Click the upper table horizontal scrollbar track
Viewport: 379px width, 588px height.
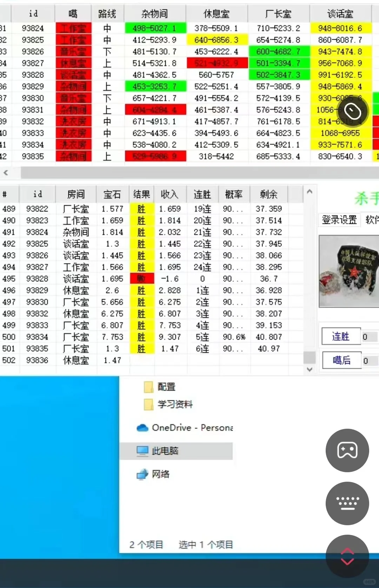200,173
